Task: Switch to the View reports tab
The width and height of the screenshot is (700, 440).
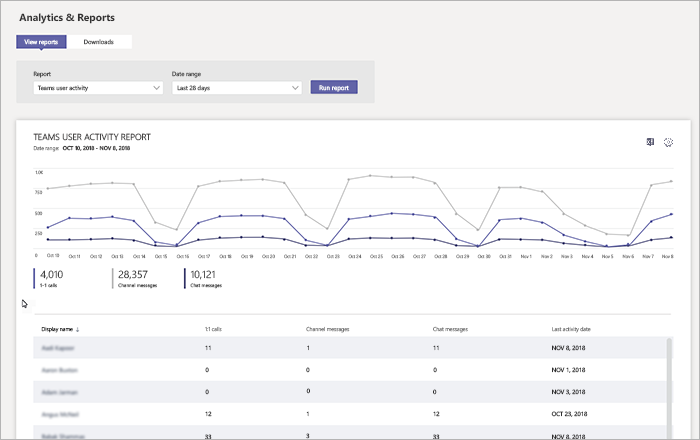Action: (43, 42)
